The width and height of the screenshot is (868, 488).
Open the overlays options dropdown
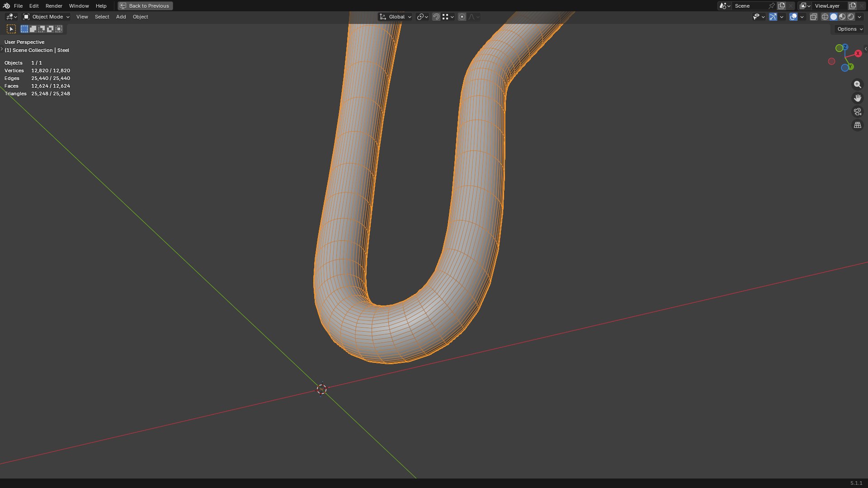[x=802, y=17]
